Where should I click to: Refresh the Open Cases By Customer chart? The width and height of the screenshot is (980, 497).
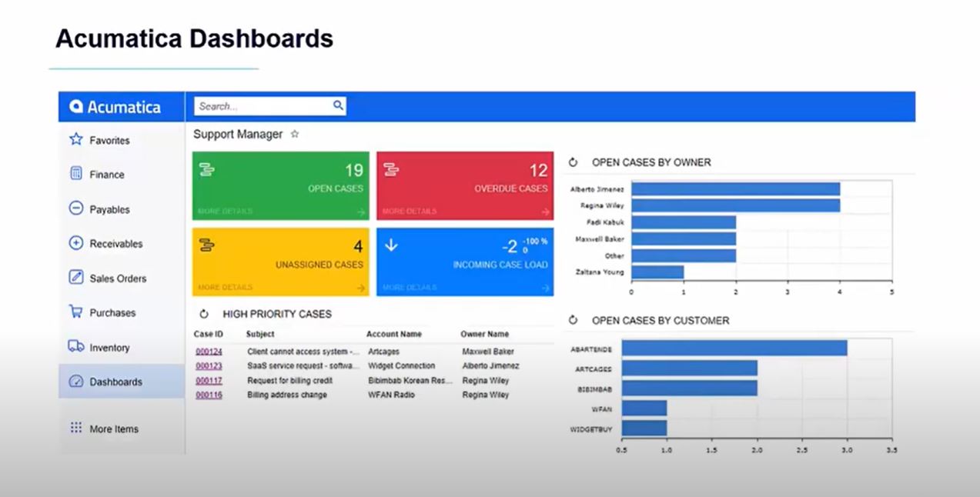(x=573, y=320)
